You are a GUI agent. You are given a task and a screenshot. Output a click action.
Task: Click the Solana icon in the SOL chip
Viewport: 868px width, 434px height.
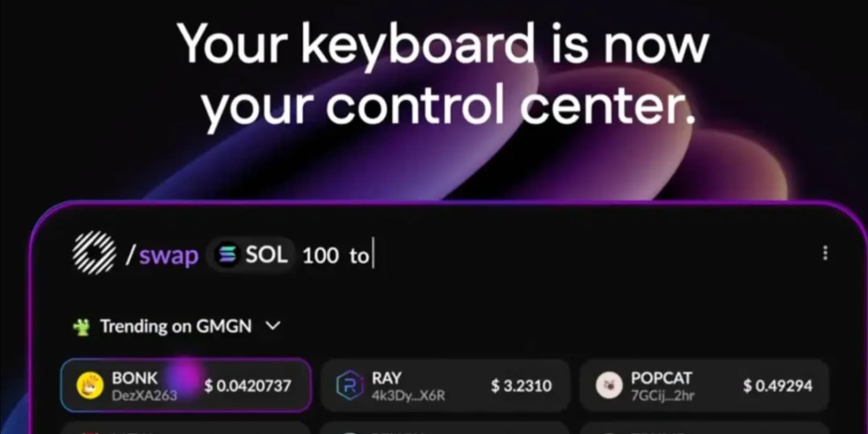227,255
